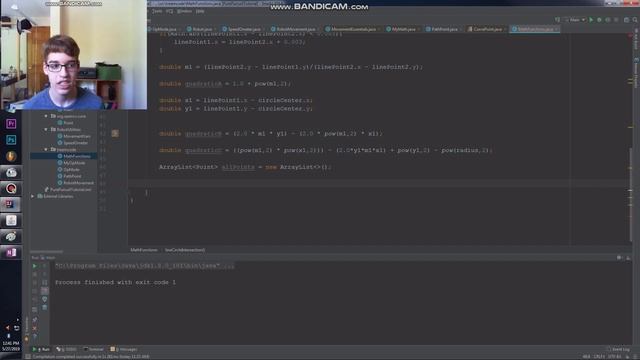Select OpMode in project tree
The width and height of the screenshot is (640, 360).
pos(69,169)
